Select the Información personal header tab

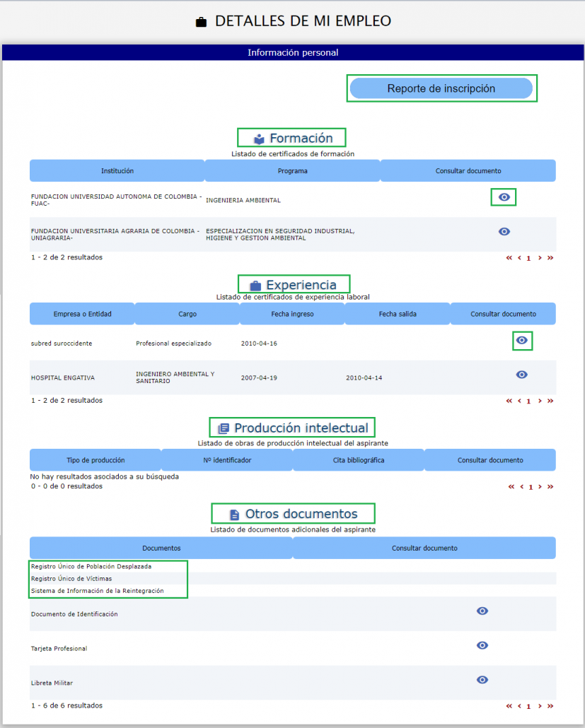292,52
